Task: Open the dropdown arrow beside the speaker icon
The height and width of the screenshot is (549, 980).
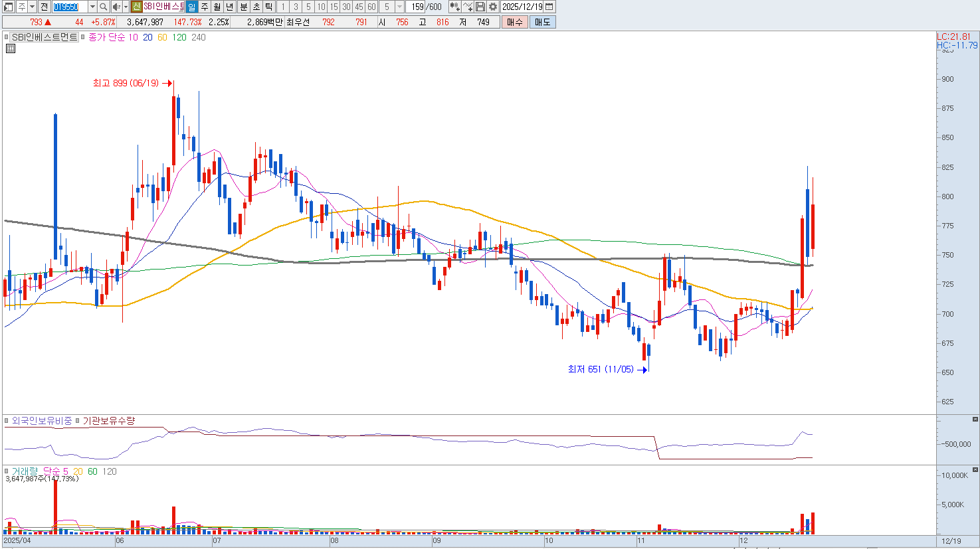Action: (x=126, y=7)
